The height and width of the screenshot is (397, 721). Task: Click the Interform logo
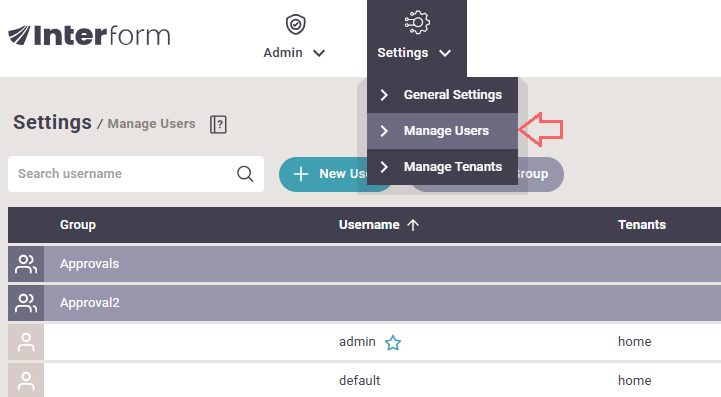(89, 35)
